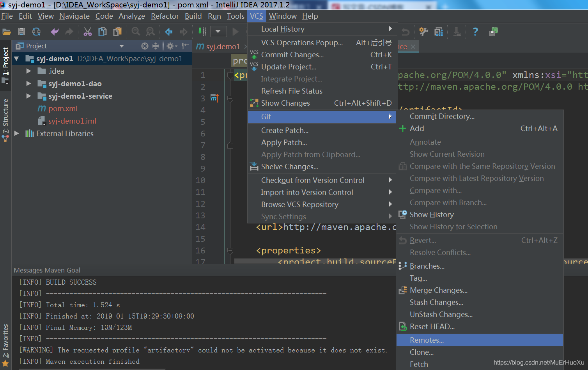Open the Refactor menu
Image resolution: width=588 pixels, height=370 pixels.
[x=165, y=16]
